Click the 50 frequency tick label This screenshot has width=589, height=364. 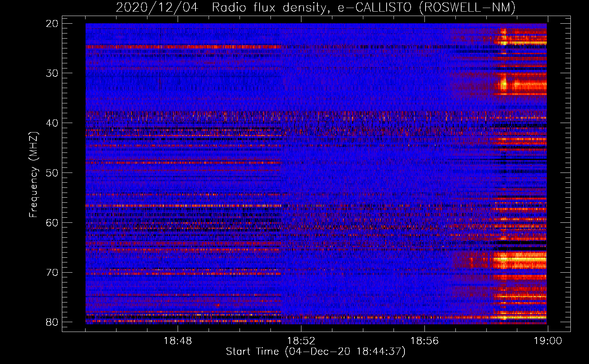coord(52,173)
